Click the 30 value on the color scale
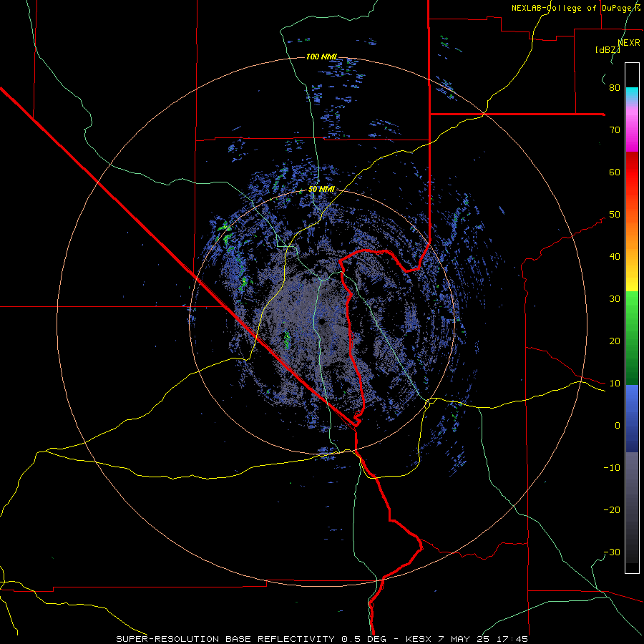 pyautogui.click(x=615, y=299)
